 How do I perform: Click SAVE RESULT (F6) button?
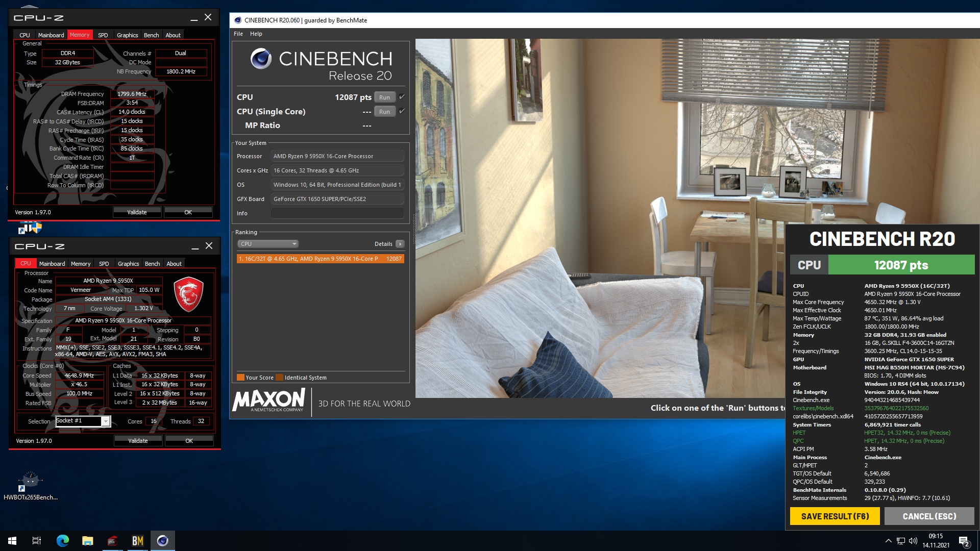point(835,516)
